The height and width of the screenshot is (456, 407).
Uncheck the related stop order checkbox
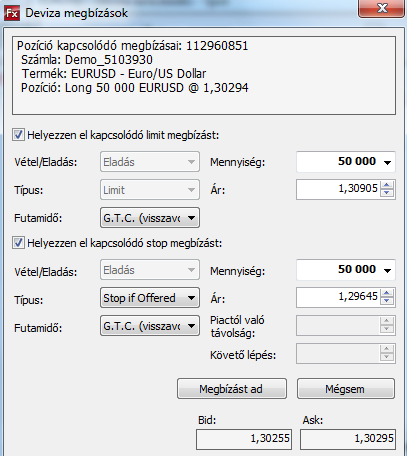(x=18, y=243)
